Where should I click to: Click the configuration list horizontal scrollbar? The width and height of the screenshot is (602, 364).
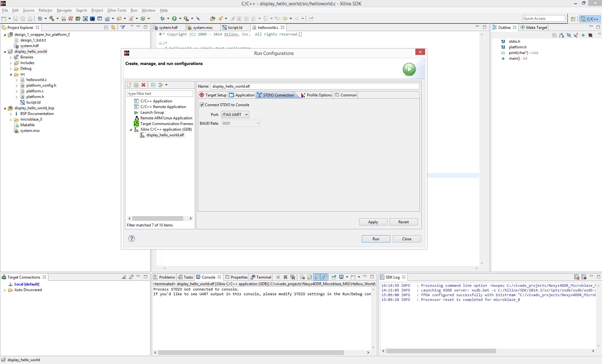158,218
